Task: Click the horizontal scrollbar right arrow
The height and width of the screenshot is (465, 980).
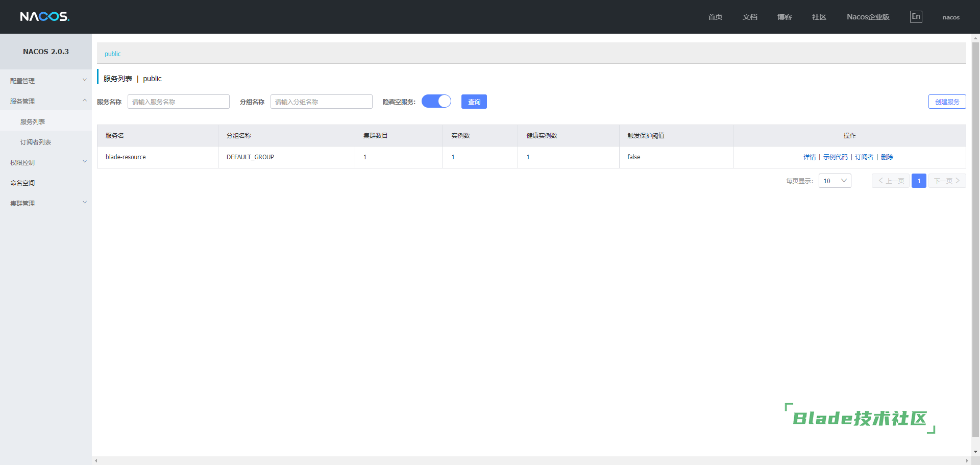Action: (x=967, y=460)
